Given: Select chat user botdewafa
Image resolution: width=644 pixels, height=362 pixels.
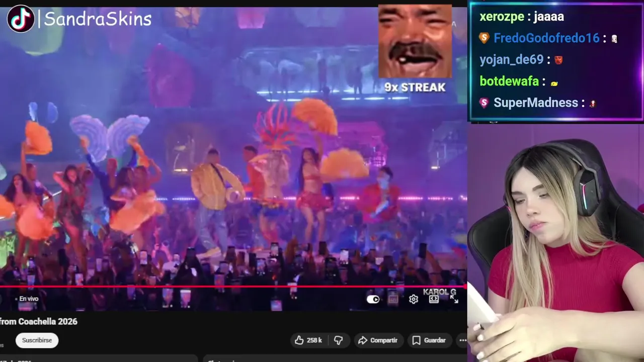Looking at the screenshot, I should point(509,81).
